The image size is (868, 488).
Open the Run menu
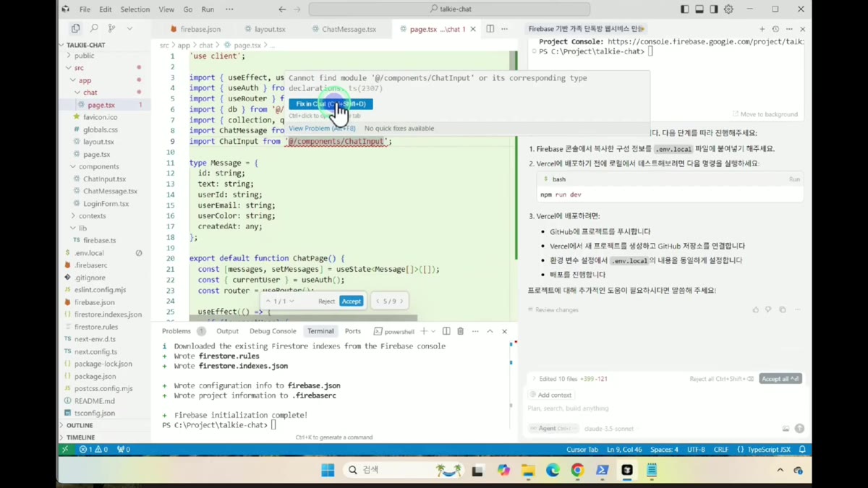(x=208, y=9)
